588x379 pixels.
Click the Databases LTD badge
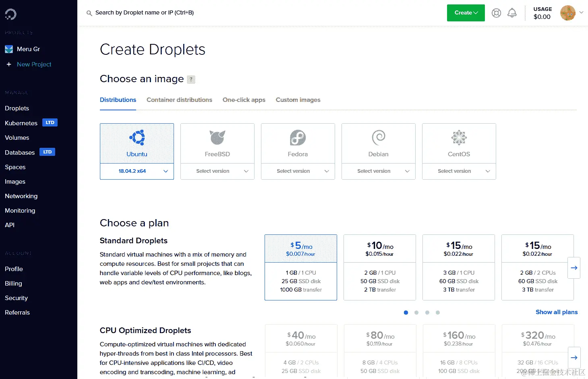click(48, 152)
